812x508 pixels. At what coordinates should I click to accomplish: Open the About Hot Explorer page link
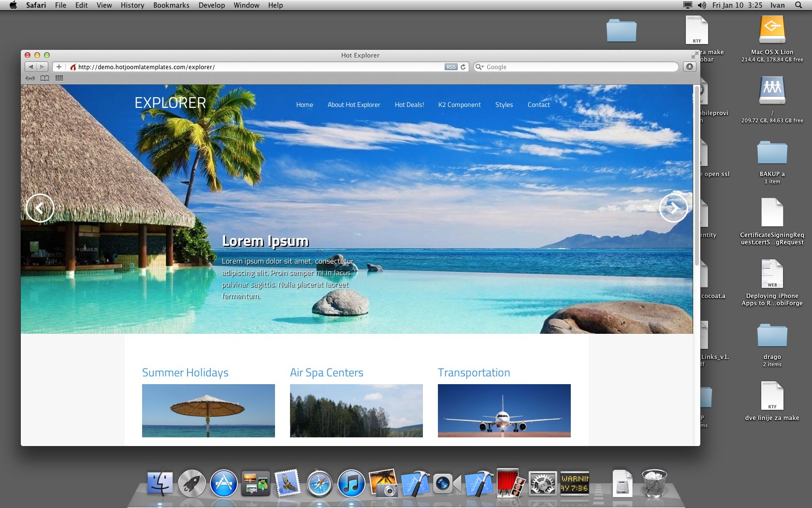354,105
